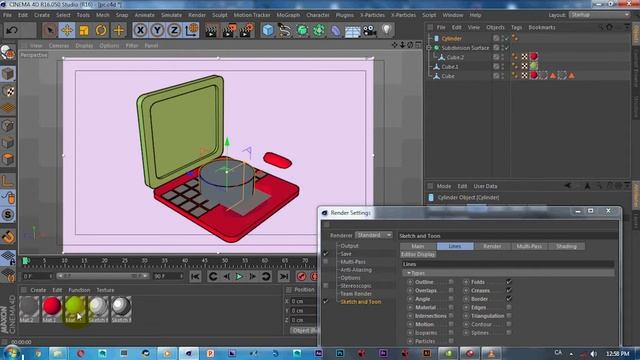The image size is (640, 360).
Task: Open the Multi-Pass tab of Sketch and Toon
Action: [529, 246]
